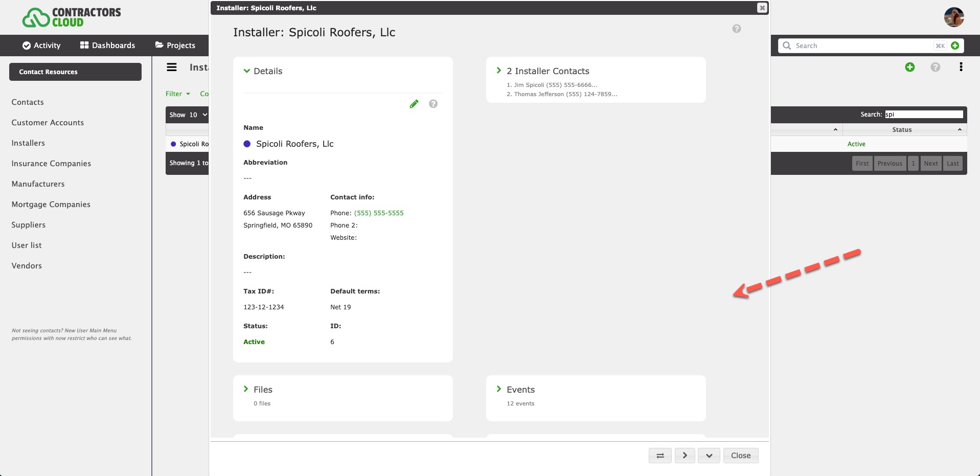
Task: Click contact Thomas Jefferson (555) 124-7859
Action: coord(565,94)
